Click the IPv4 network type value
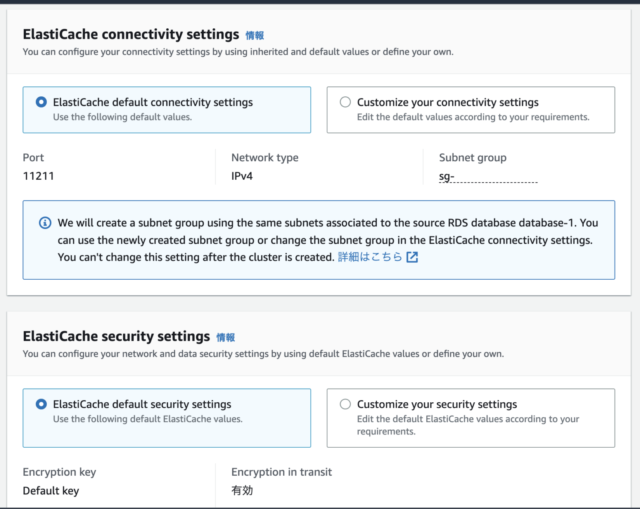This screenshot has width=640, height=509. coord(242,176)
